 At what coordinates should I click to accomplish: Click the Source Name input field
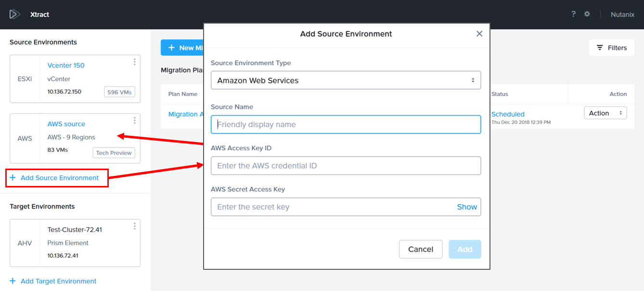[x=346, y=124]
